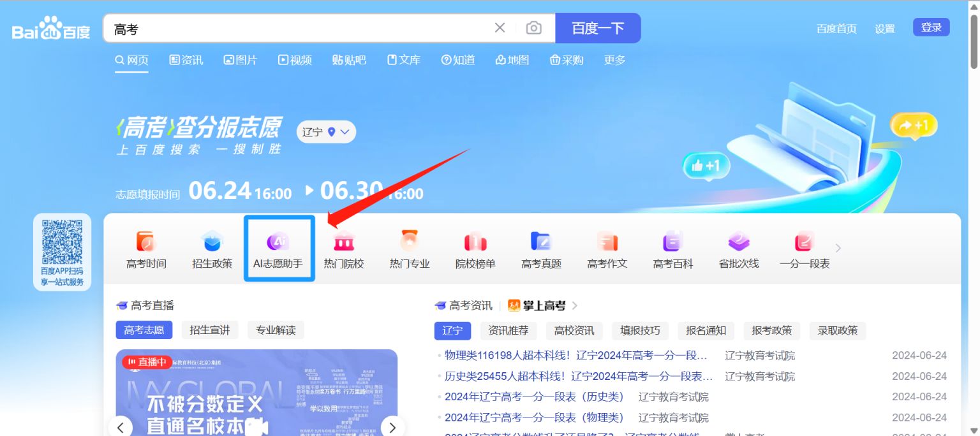Screen dimensions: 980x436
Task: Click the 高考直播 section heading
Action: [x=145, y=305]
